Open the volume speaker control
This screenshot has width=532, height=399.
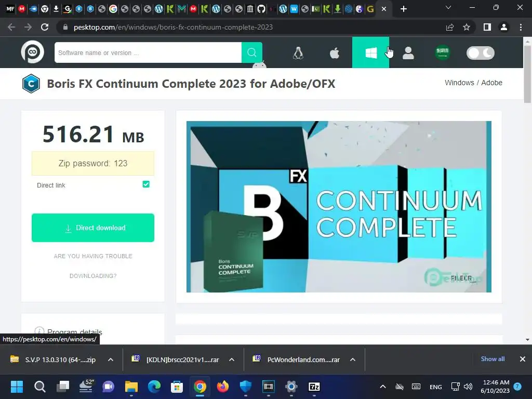coord(468,387)
